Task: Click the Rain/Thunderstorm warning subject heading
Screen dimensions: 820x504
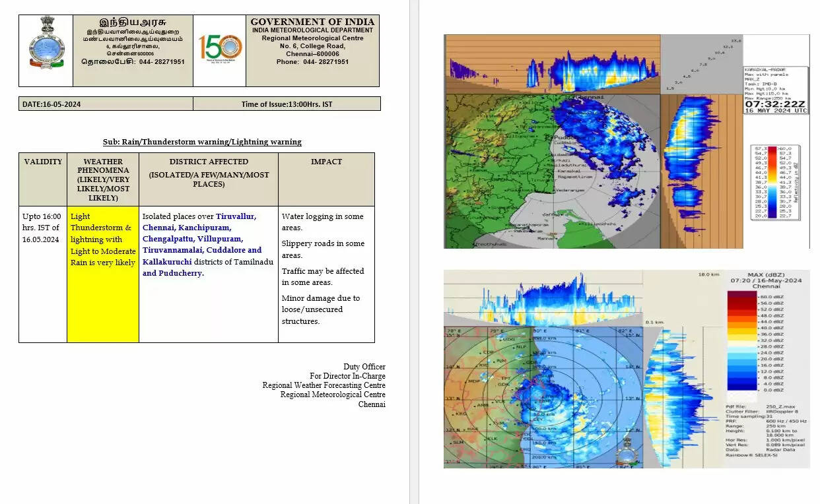Action: 202,142
